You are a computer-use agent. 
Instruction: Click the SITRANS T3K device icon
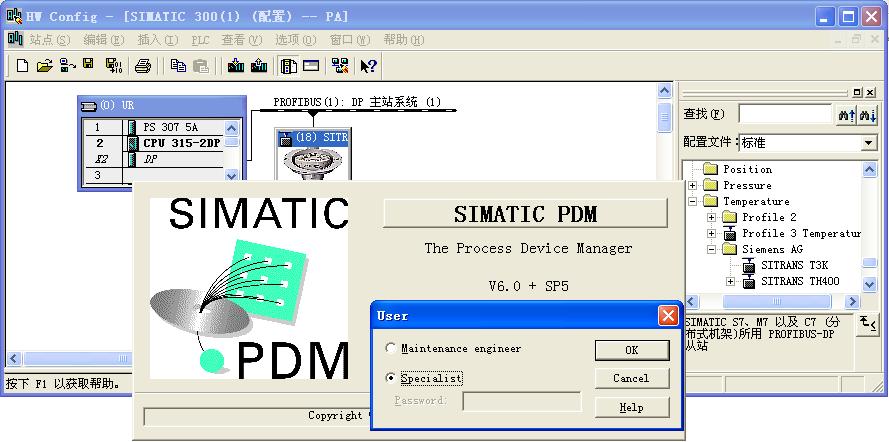click(748, 265)
